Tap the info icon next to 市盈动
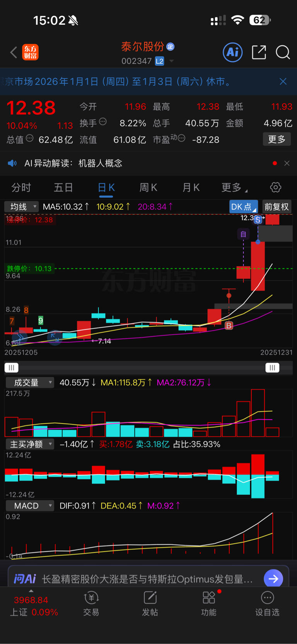The width and height of the screenshot is (297, 644). click(x=181, y=138)
